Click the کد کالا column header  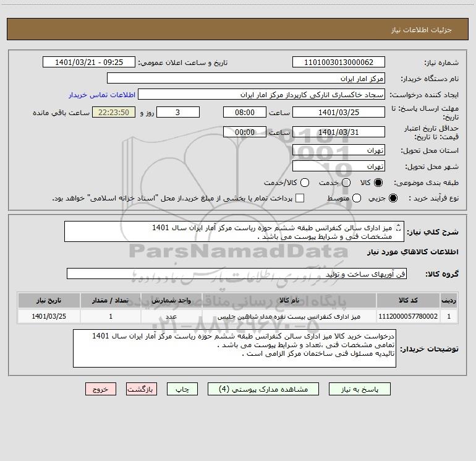coord(408,300)
